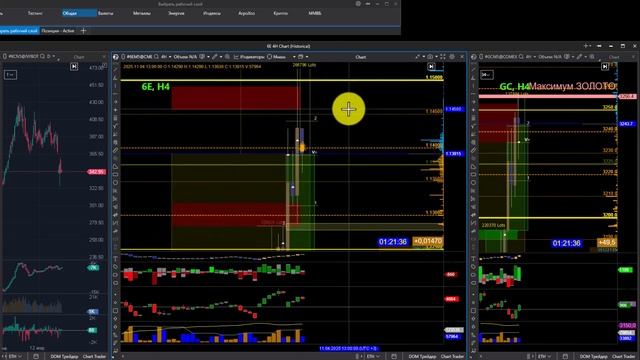Open Индикаторы in the 6E chart toolbar
640x360 pixels.
click(249, 57)
